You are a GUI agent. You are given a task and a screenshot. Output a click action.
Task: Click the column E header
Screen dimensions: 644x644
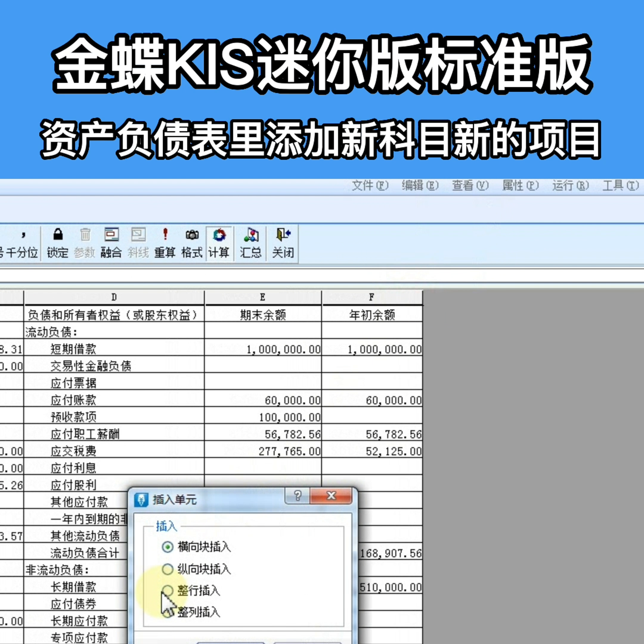[x=263, y=297]
